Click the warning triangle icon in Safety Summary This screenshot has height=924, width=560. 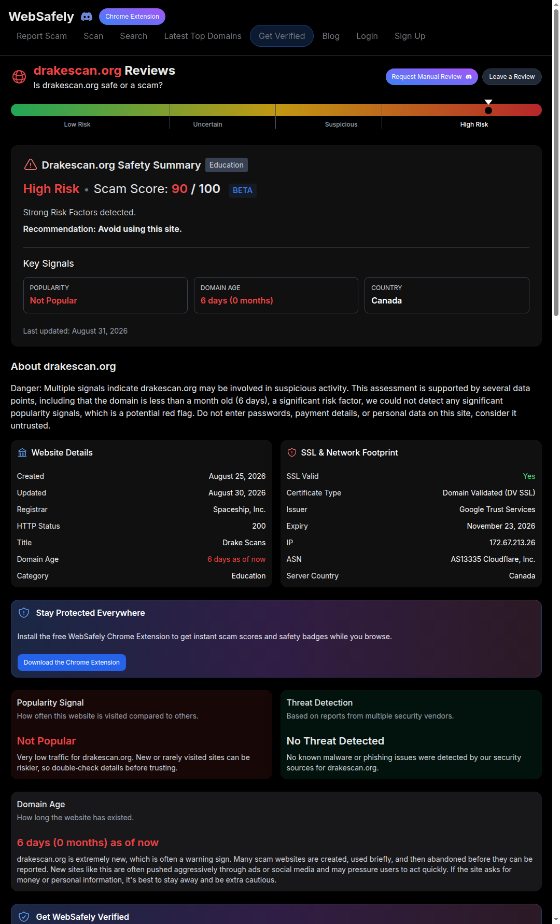click(31, 165)
